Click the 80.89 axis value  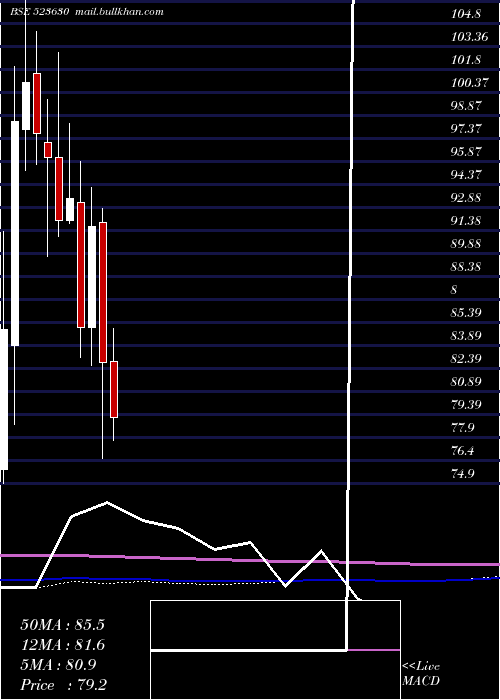[466, 382]
